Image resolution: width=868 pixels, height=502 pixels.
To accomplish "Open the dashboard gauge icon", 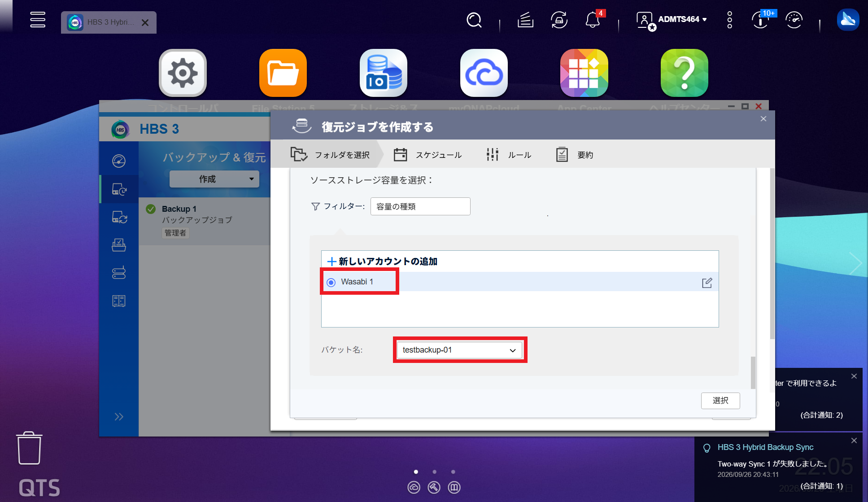I will click(794, 20).
